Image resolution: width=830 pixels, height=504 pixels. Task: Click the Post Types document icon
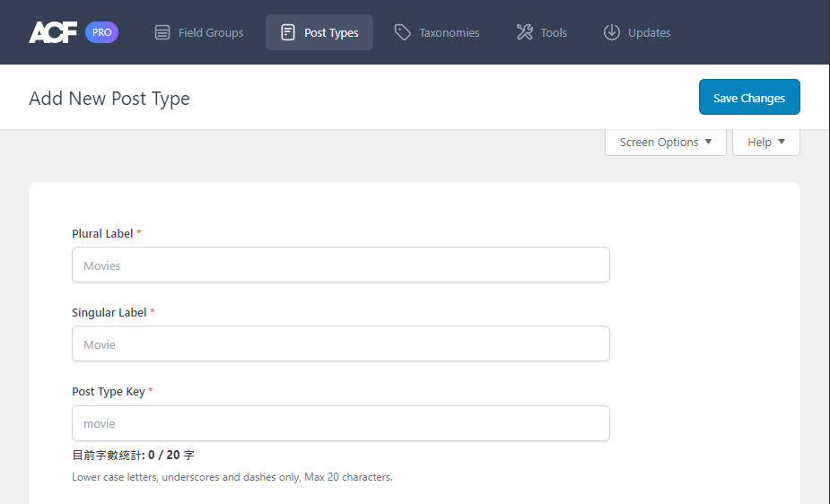(x=287, y=32)
